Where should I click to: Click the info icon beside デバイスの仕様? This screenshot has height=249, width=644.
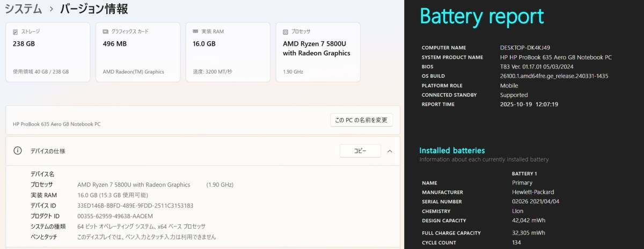pyautogui.click(x=18, y=151)
